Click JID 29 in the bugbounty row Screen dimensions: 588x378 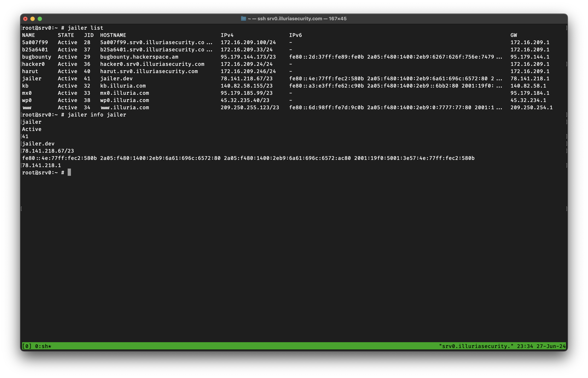pyautogui.click(x=87, y=57)
